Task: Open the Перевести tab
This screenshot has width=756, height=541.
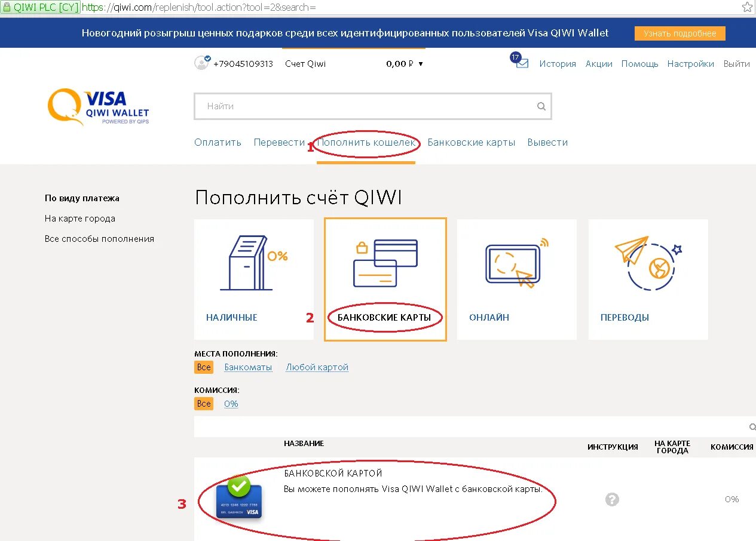Action: click(279, 142)
